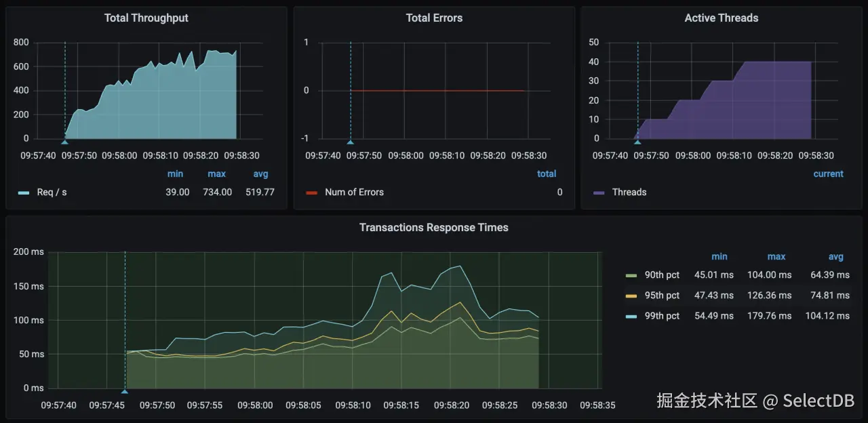Click the 95th pct yellow color swatch
This screenshot has height=423, width=868.
click(631, 296)
